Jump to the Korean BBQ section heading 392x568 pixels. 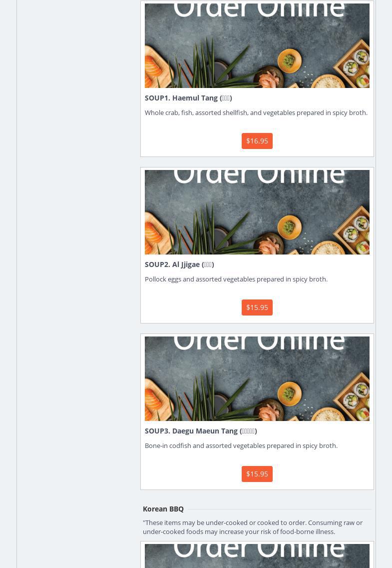[x=163, y=509]
